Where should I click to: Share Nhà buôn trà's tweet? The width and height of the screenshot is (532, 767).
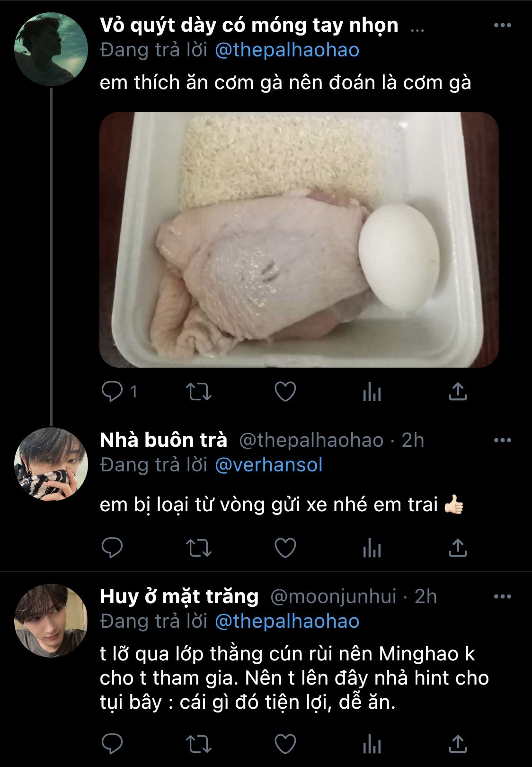pos(458,548)
